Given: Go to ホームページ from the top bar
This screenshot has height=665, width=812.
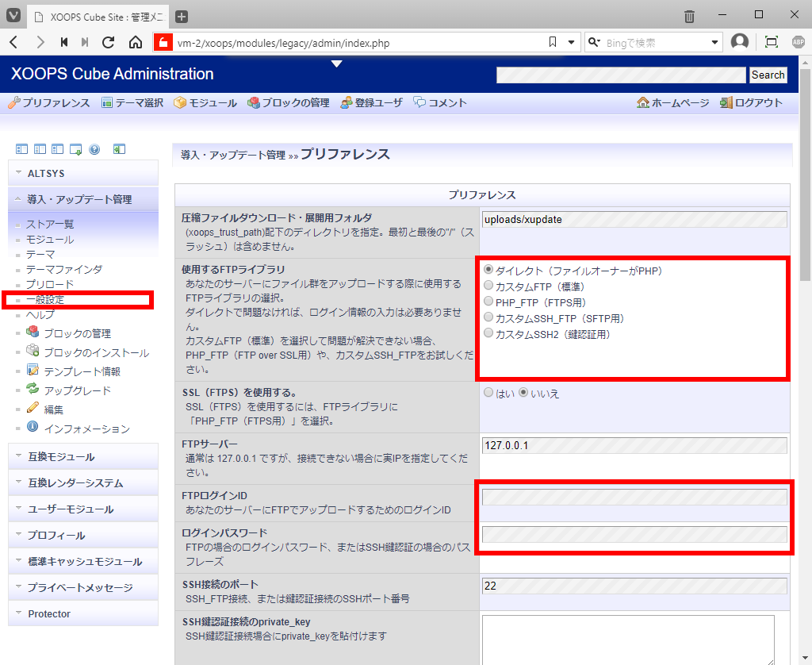Looking at the screenshot, I should pyautogui.click(x=672, y=102).
